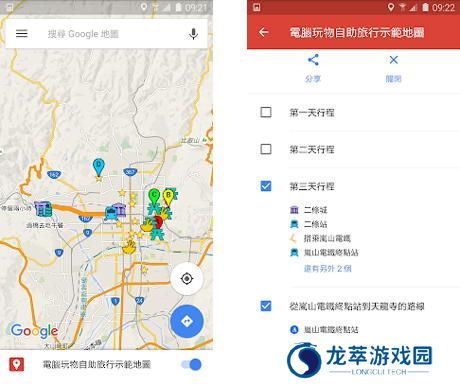Tap the 第三天行程 layer title
Viewport: 460px width, 386px height.
(x=312, y=186)
